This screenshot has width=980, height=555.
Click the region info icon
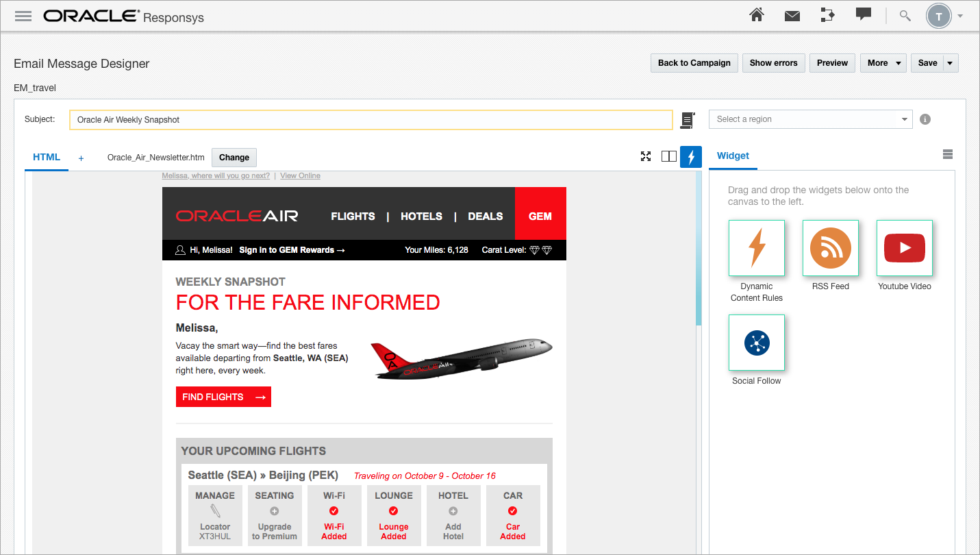click(x=925, y=119)
